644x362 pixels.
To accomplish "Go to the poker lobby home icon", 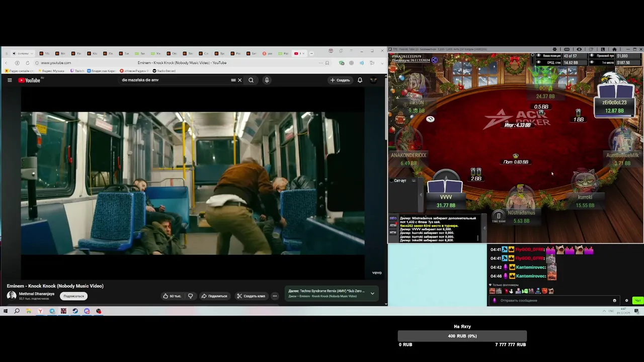I will (x=614, y=49).
